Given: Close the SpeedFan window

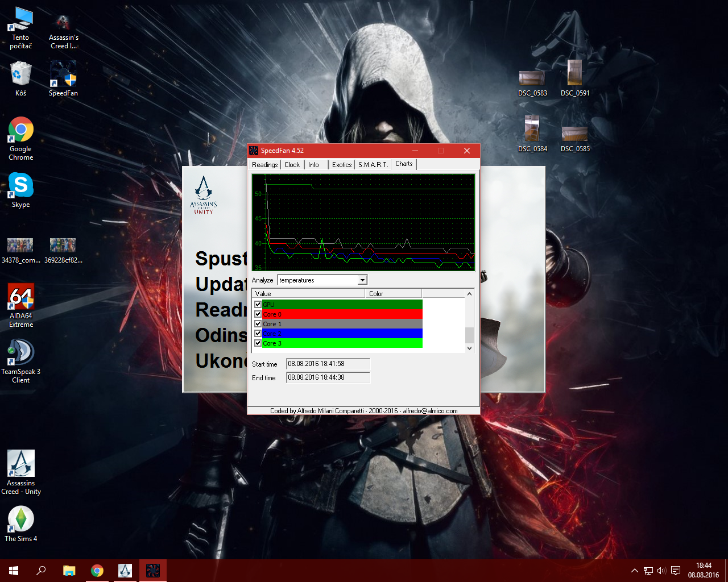Looking at the screenshot, I should 467,151.
